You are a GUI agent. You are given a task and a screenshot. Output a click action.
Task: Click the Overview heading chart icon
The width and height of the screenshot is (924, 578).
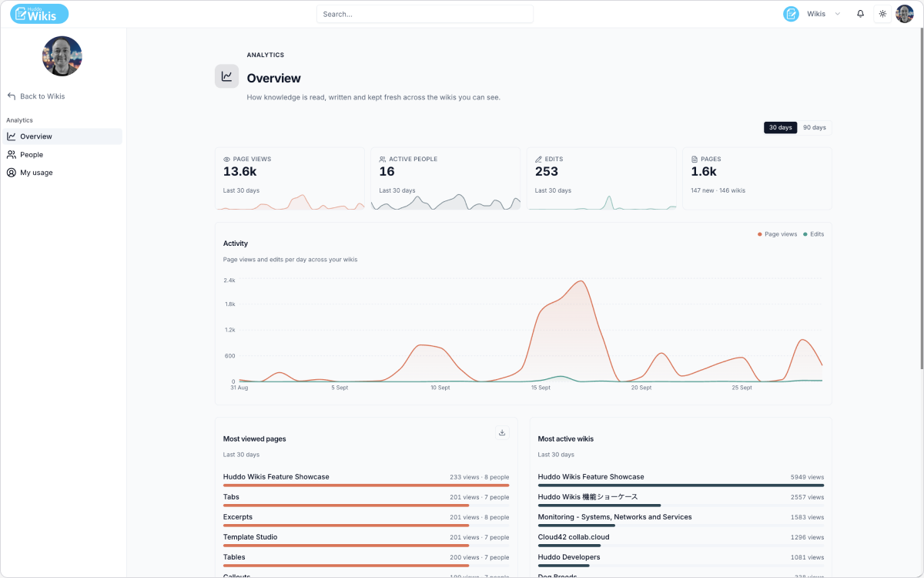click(x=226, y=76)
